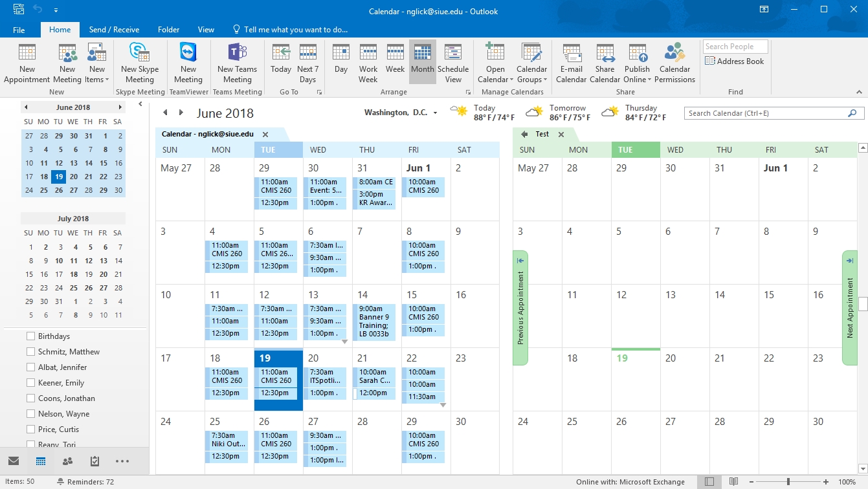
Task: Start a New Skype Meeting
Action: point(139,63)
